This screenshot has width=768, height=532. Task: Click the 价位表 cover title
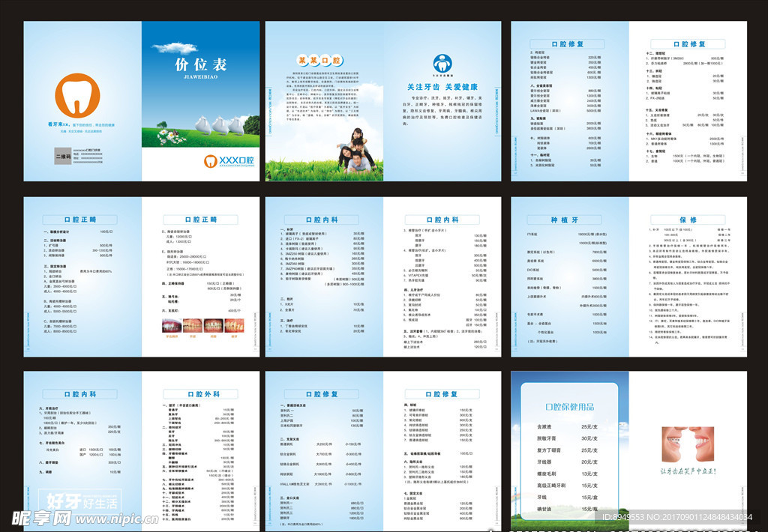pyautogui.click(x=201, y=64)
